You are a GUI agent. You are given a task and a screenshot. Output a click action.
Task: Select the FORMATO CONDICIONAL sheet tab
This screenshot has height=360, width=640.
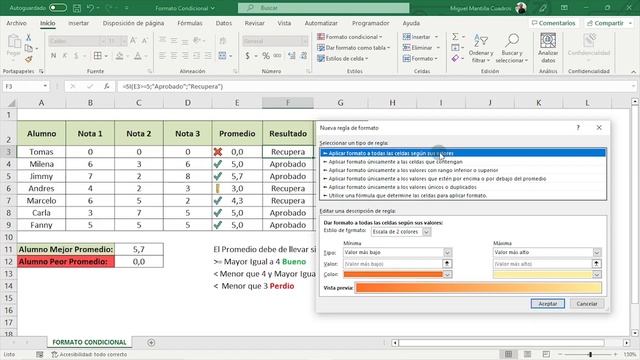click(x=89, y=342)
